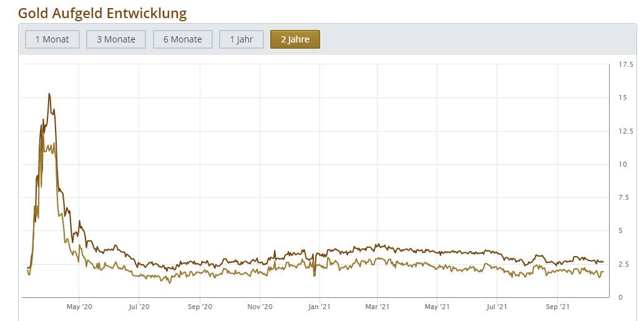The height and width of the screenshot is (321, 644).
Task: Click the 17.5 y-axis value
Action: [x=625, y=64]
